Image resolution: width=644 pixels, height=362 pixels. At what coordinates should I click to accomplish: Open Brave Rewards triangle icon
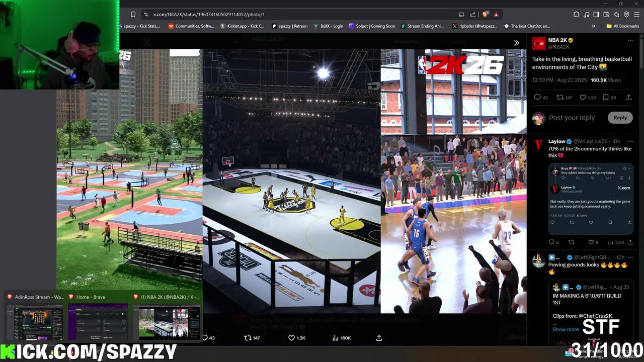[496, 15]
